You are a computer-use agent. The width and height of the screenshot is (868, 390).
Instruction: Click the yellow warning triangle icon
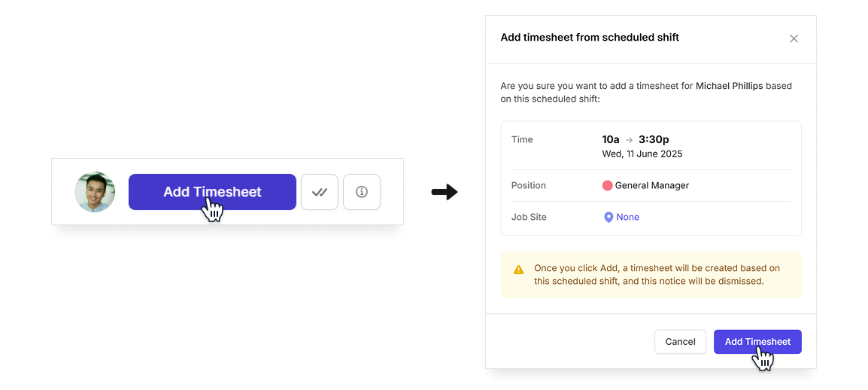pyautogui.click(x=518, y=270)
